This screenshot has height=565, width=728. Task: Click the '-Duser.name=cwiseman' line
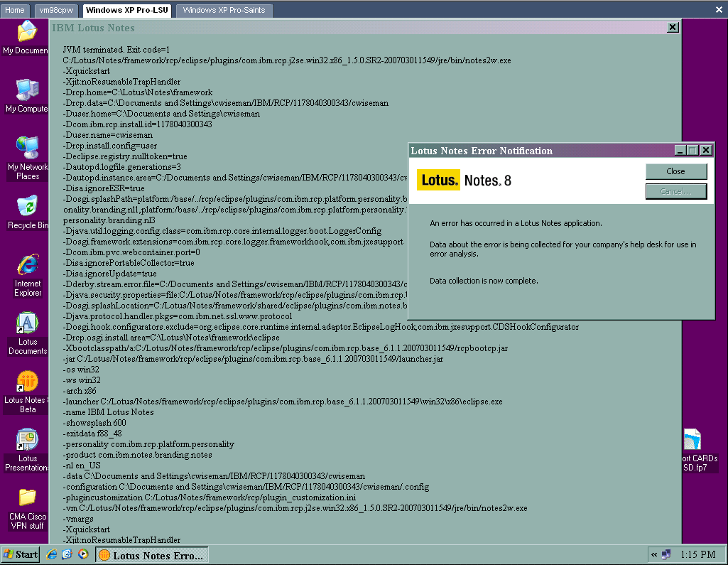coord(109,135)
